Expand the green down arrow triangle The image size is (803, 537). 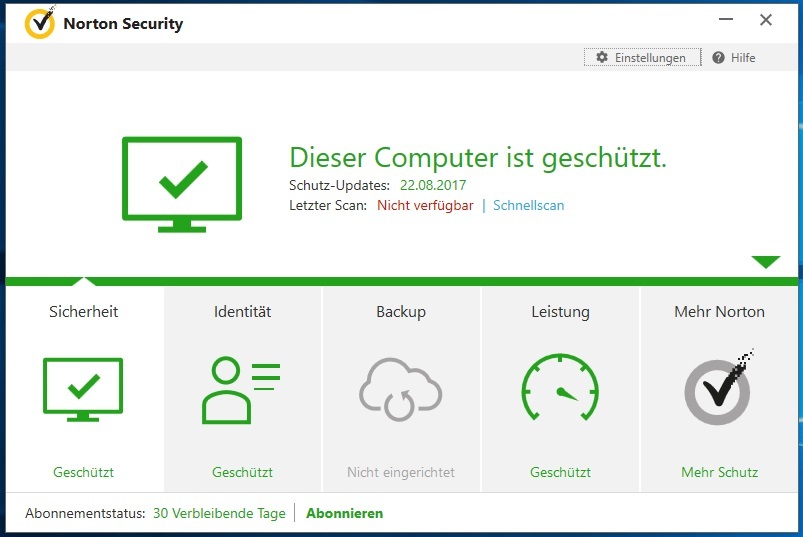766,262
